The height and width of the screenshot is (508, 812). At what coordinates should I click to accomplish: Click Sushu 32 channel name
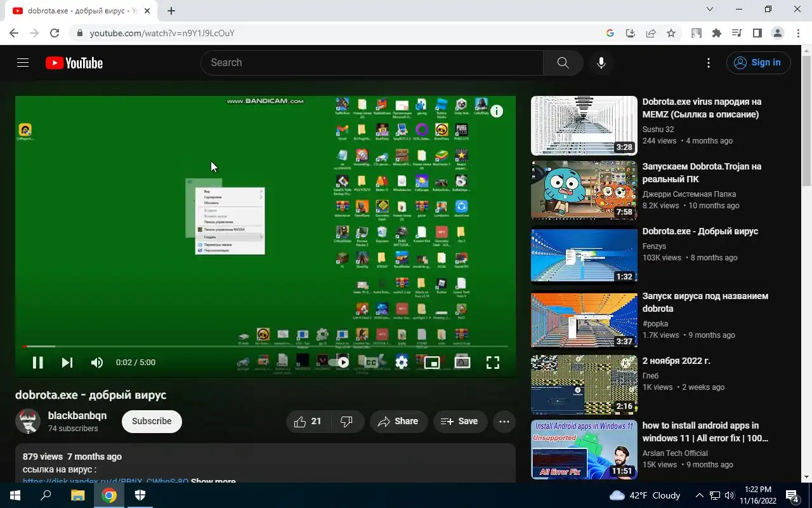click(658, 130)
